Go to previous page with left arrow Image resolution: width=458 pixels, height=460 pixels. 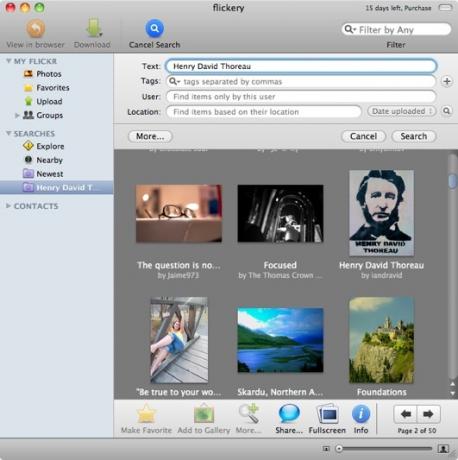coord(405,414)
